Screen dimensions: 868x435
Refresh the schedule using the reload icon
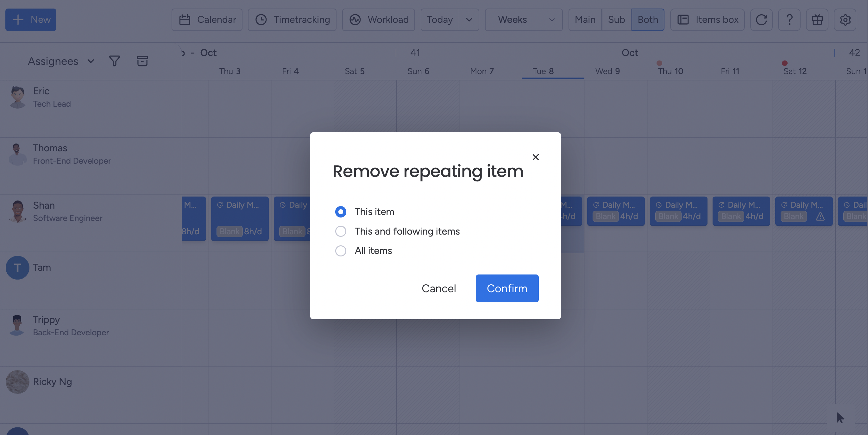761,20
